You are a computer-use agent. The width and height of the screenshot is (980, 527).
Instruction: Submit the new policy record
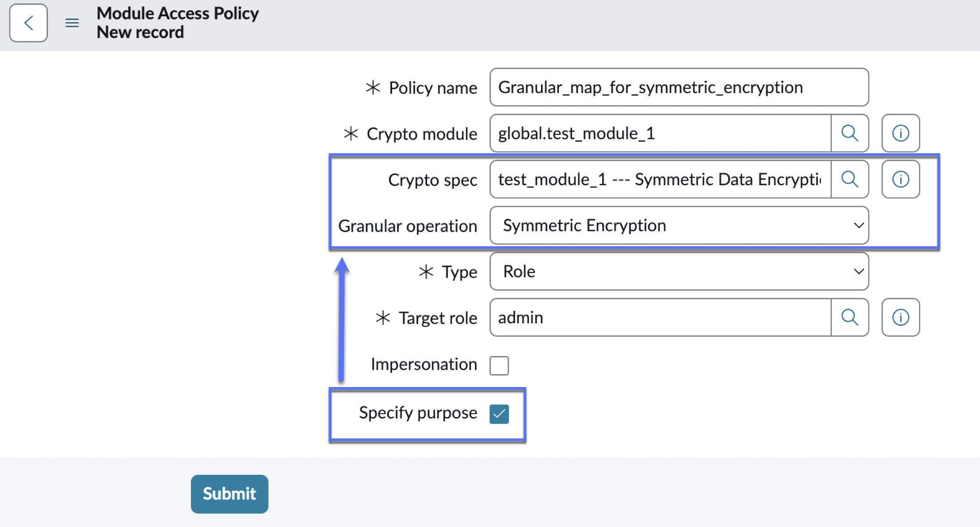coord(229,494)
